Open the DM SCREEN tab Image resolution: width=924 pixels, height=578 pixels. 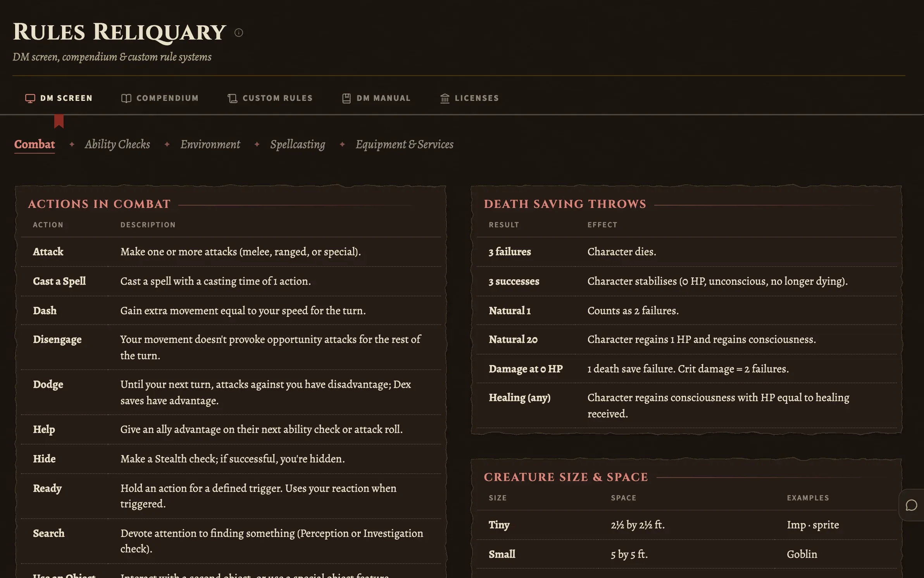tap(59, 99)
